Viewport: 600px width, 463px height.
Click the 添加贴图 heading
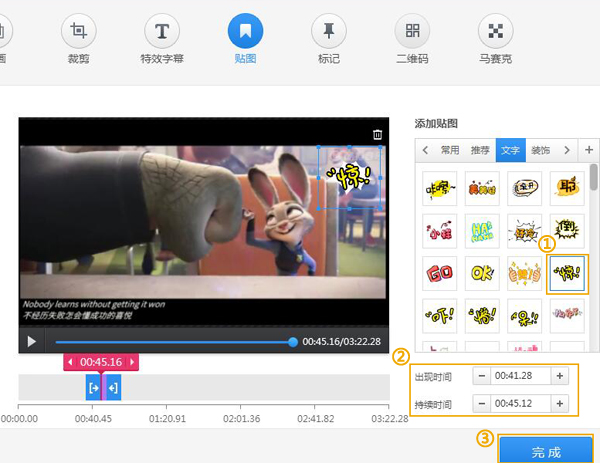436,124
